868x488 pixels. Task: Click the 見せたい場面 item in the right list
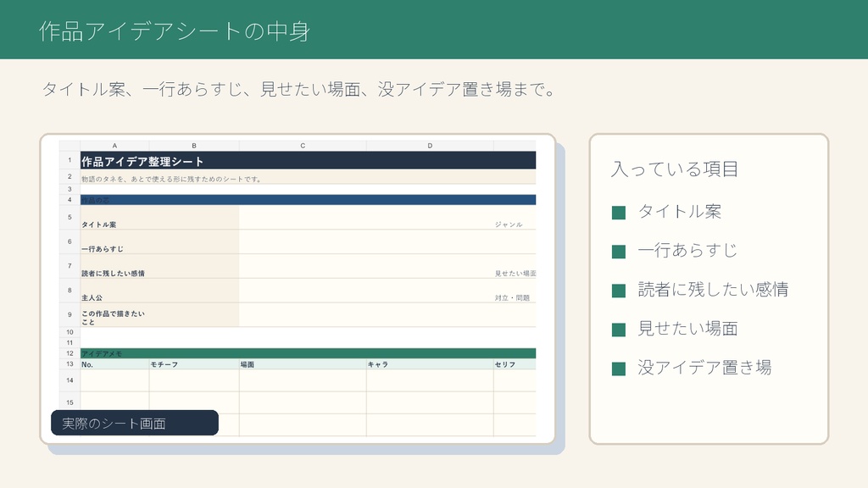pyautogui.click(x=687, y=328)
